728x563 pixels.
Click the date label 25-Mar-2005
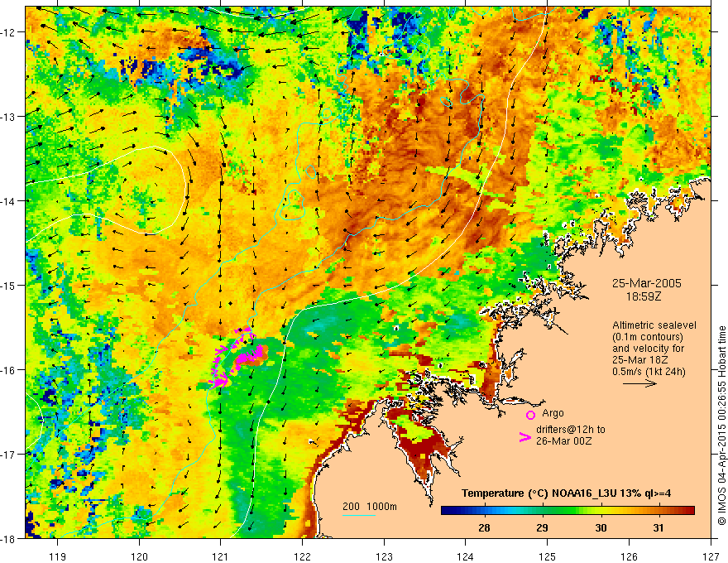coord(647,283)
